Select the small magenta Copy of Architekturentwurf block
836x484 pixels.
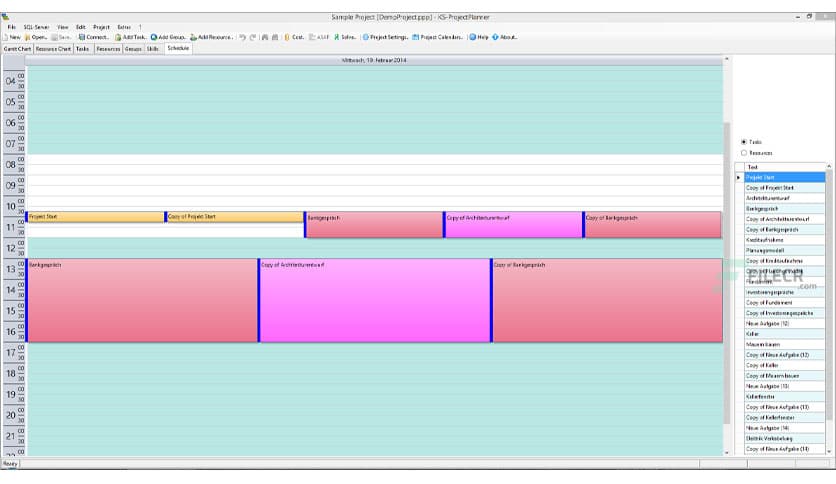pos(513,224)
